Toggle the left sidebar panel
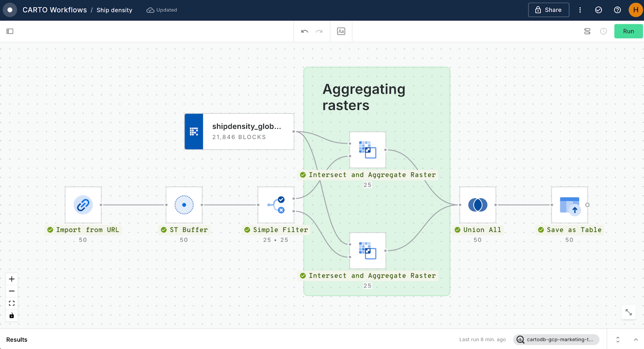The image size is (644, 349). pos(10,31)
